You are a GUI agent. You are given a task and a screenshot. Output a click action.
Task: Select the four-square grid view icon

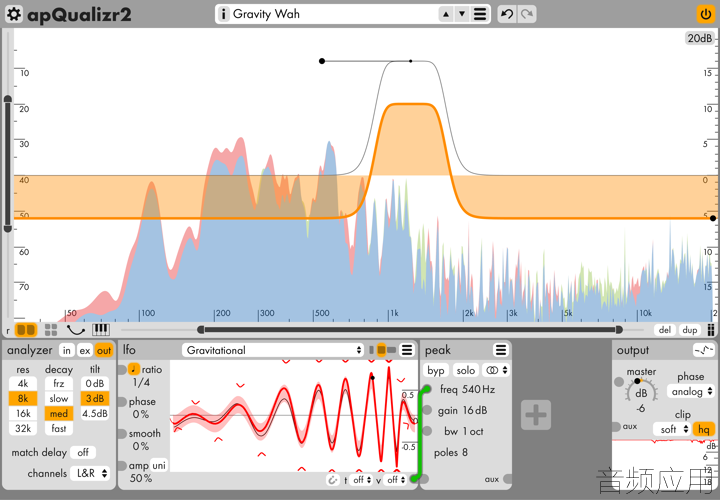point(51,330)
